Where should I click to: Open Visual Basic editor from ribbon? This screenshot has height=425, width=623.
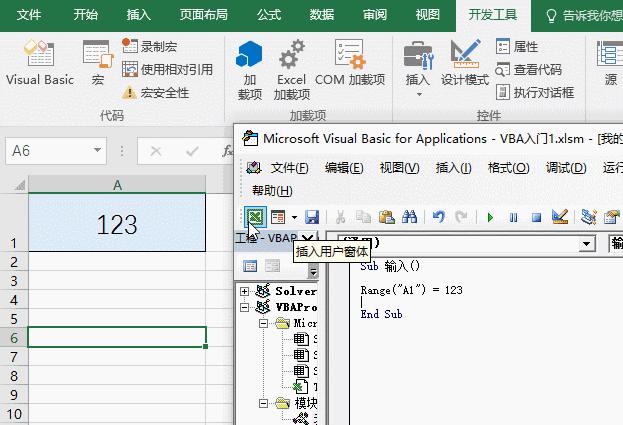tap(40, 63)
